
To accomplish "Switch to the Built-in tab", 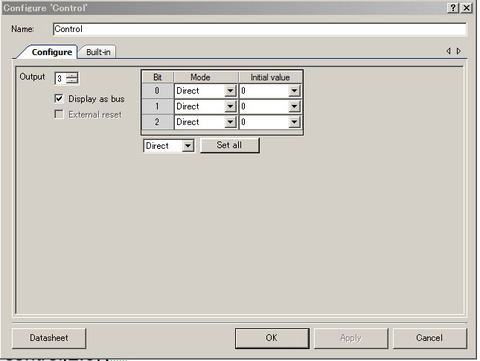I will click(98, 52).
